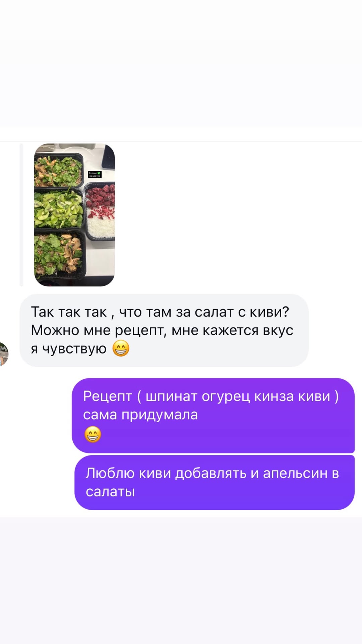The image size is (362, 644).
Task: Tap the words "сама придумала" in the purple bubble
Action: (x=140, y=415)
